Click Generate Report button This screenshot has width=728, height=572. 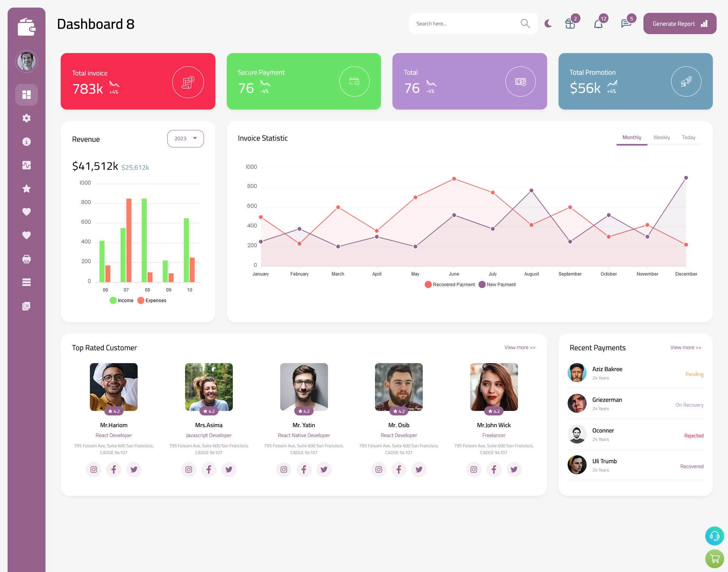click(x=679, y=23)
